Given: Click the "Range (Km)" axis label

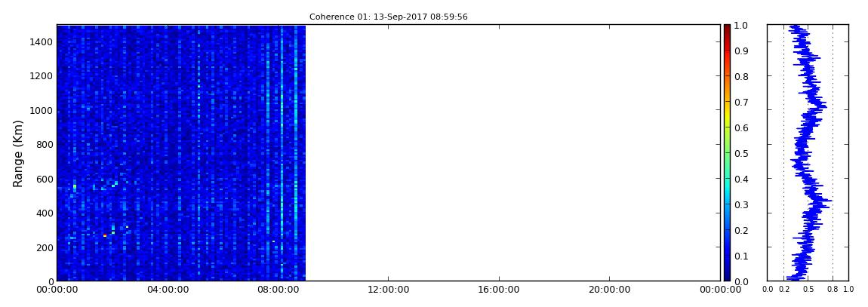Looking at the screenshot, I should click(18, 153).
